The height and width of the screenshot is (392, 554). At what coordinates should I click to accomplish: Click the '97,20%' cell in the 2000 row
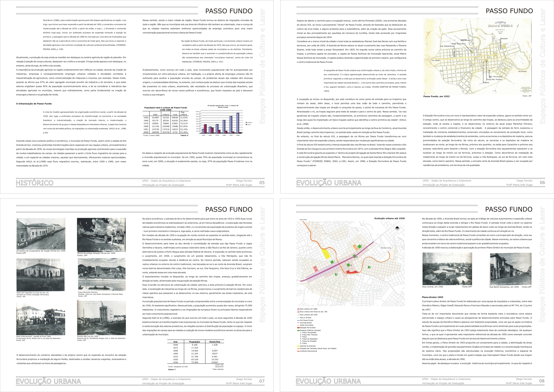coord(184,132)
